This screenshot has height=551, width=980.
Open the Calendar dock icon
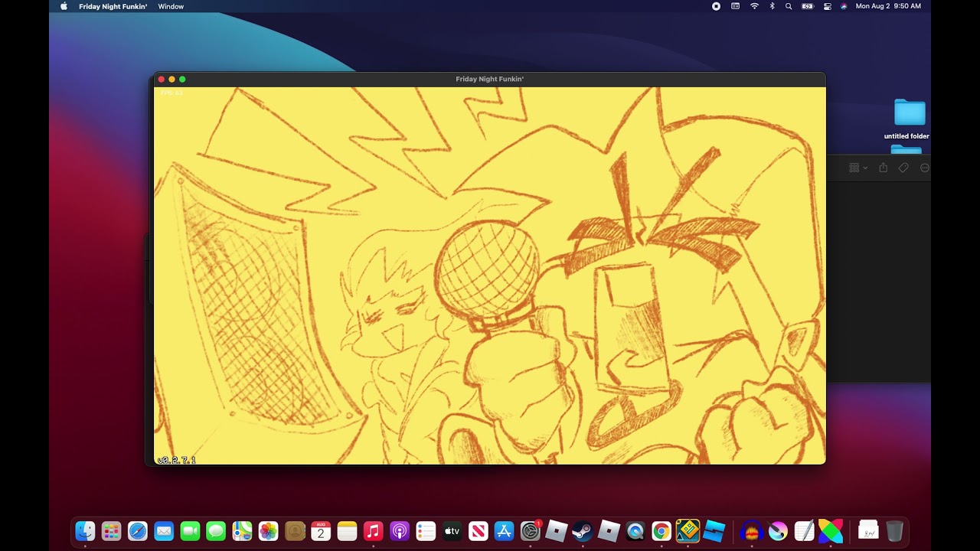[321, 530]
